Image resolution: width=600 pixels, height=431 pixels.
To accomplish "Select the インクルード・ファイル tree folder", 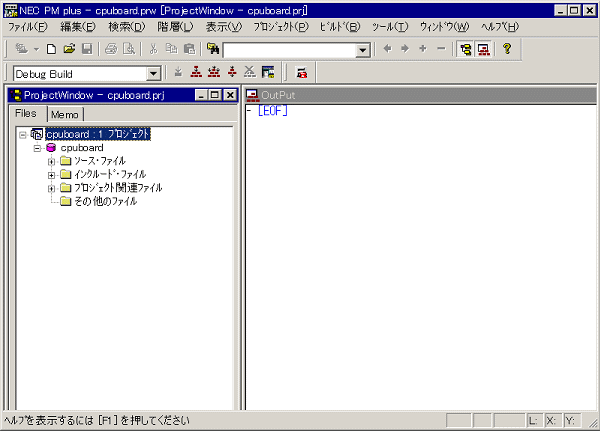I will (x=110, y=175).
